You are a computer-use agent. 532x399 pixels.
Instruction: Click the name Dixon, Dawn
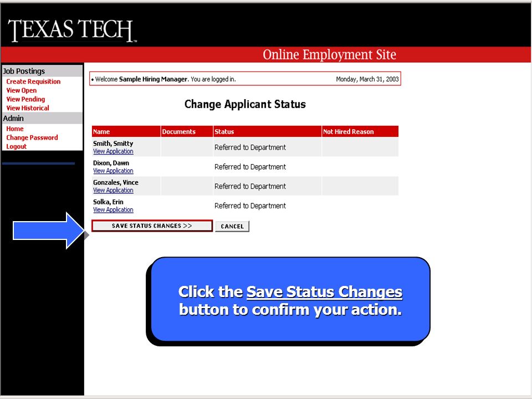click(111, 163)
